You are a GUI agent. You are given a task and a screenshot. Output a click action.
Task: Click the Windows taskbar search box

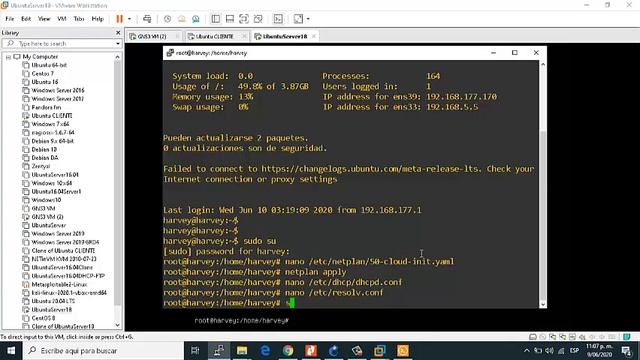click(x=103, y=351)
